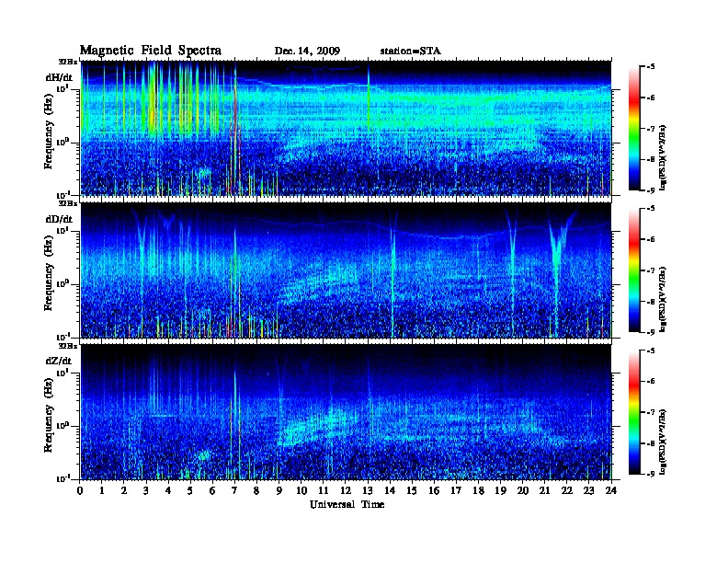728x563 pixels.
Task: Click the -6 label on dD/dt color bar
Action: pyautogui.click(x=651, y=239)
